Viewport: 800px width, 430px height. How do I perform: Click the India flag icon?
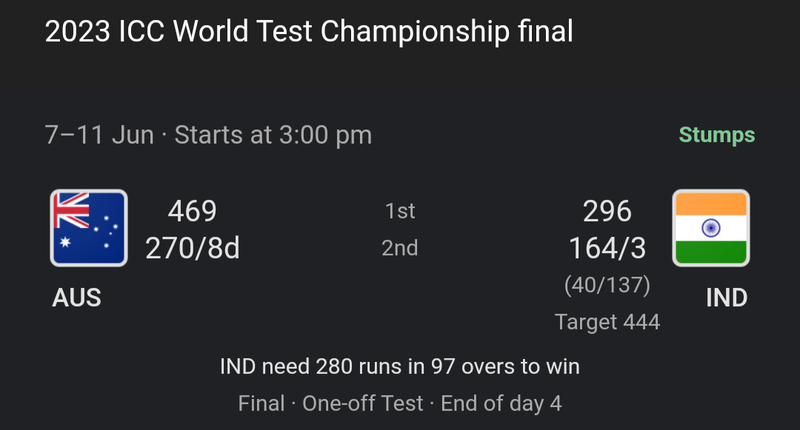[x=711, y=228]
